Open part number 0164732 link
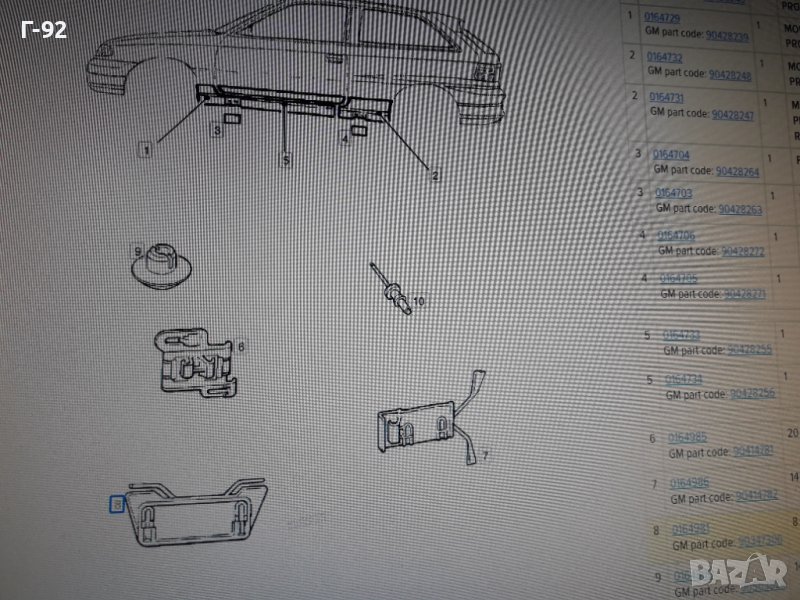The height and width of the screenshot is (600, 800). click(666, 58)
